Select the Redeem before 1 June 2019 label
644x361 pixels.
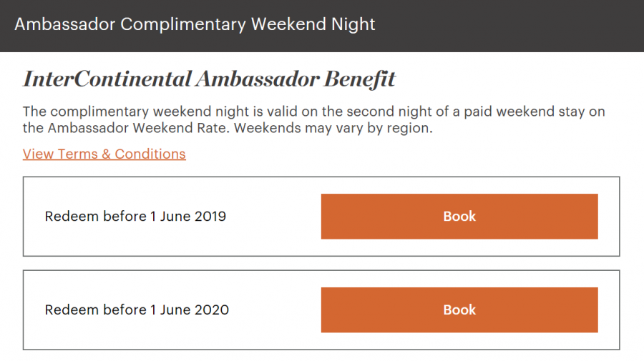click(x=135, y=216)
